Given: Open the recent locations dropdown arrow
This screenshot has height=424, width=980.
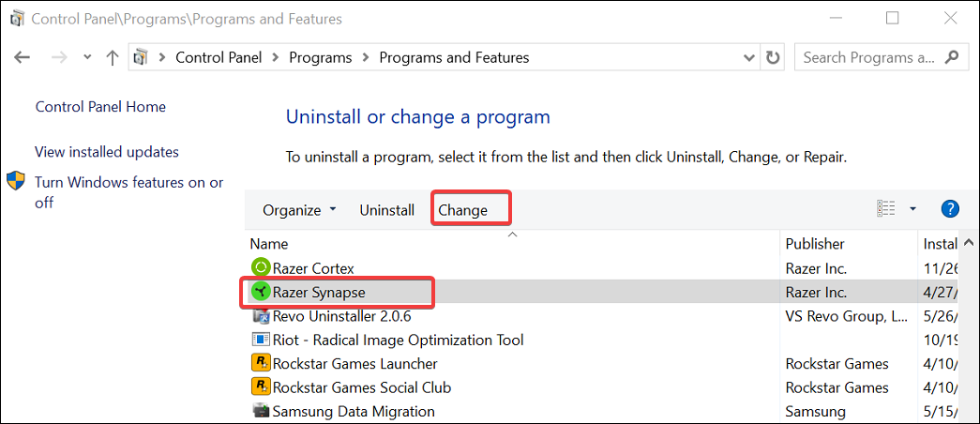Looking at the screenshot, I should [87, 57].
